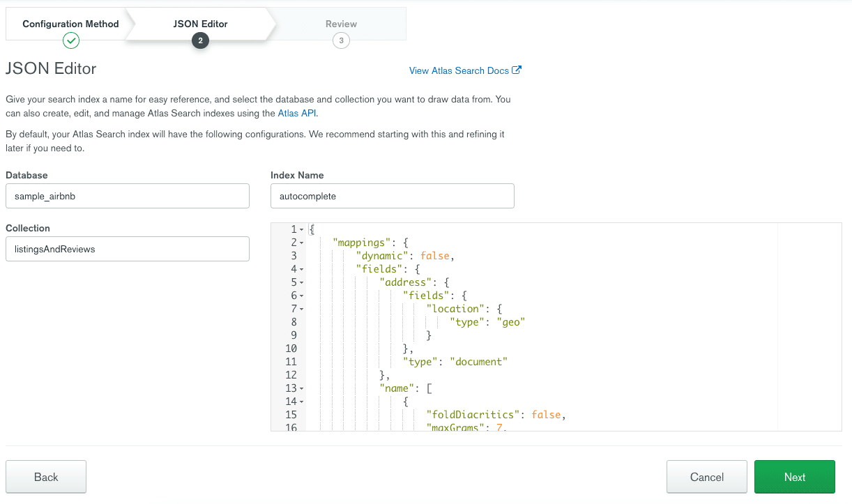The width and height of the screenshot is (852, 504).
Task: Collapse the "name" array on line 13
Action: (301, 388)
